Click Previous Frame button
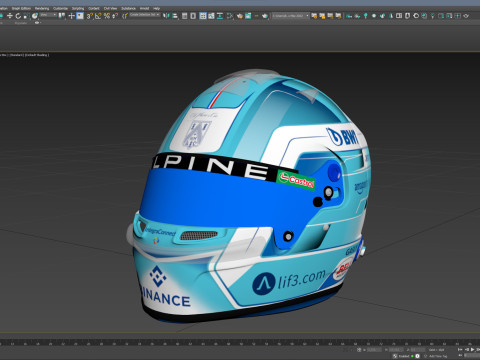 click(466, 349)
